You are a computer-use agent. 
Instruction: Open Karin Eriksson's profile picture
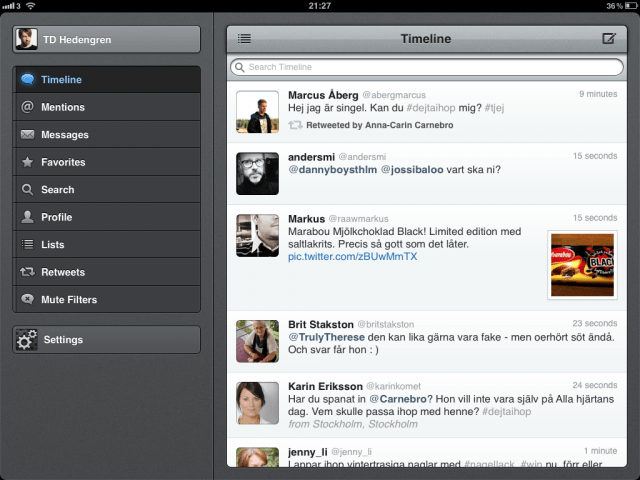[x=257, y=403]
